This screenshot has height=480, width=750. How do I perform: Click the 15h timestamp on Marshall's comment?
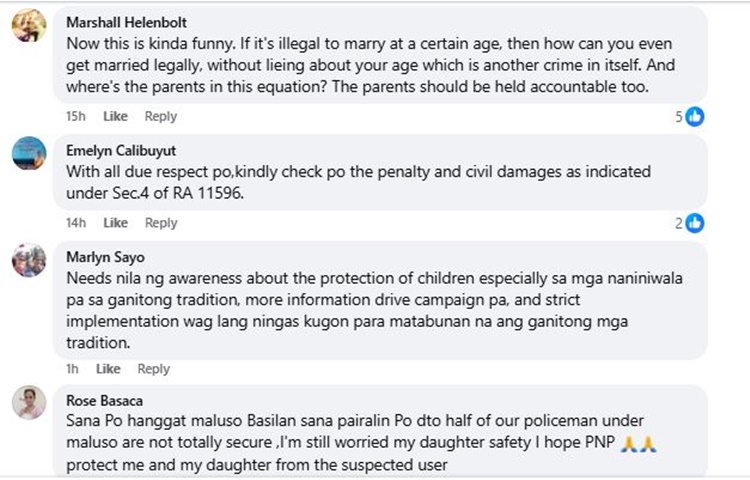(75, 116)
